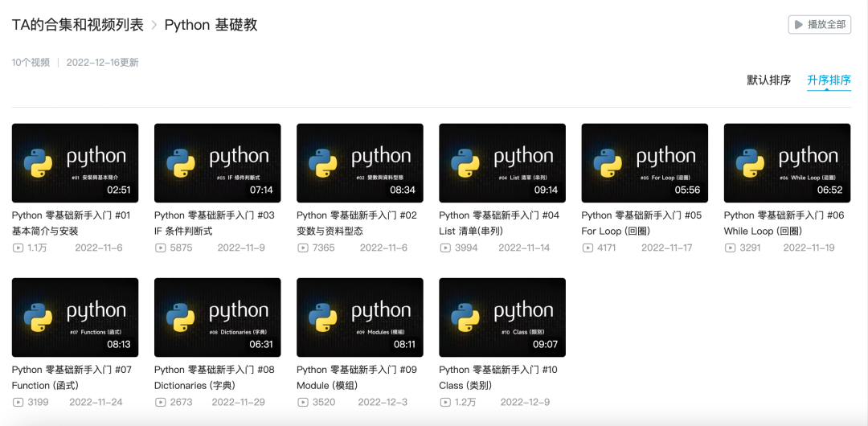The image size is (868, 426).
Task: Click the 08:13 duration badge
Action: [118, 345]
